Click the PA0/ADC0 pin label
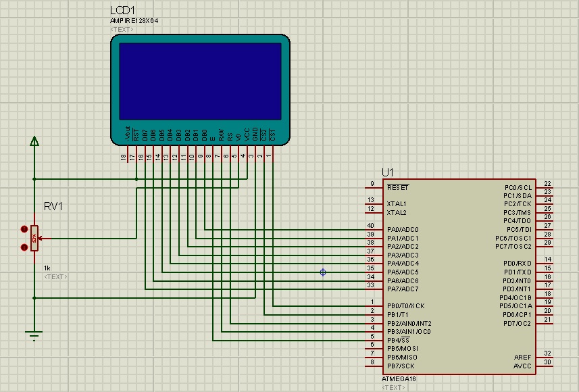This screenshot has width=579, height=392. click(403, 230)
